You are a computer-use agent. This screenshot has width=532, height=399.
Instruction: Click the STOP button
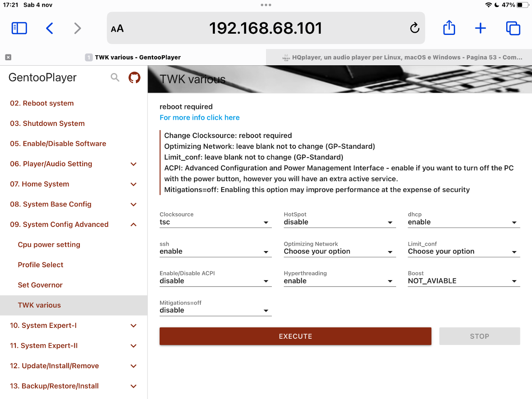480,336
